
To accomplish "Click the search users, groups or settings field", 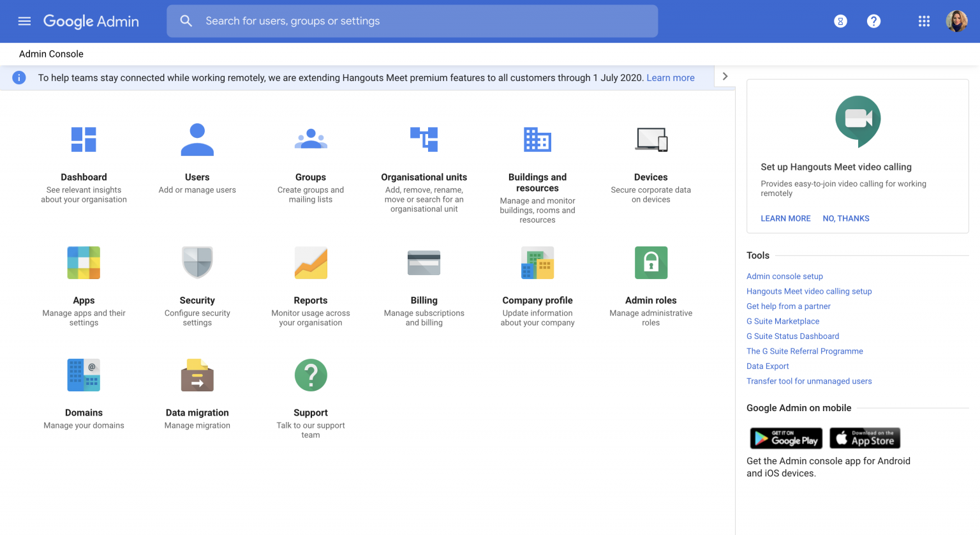I will pos(412,21).
